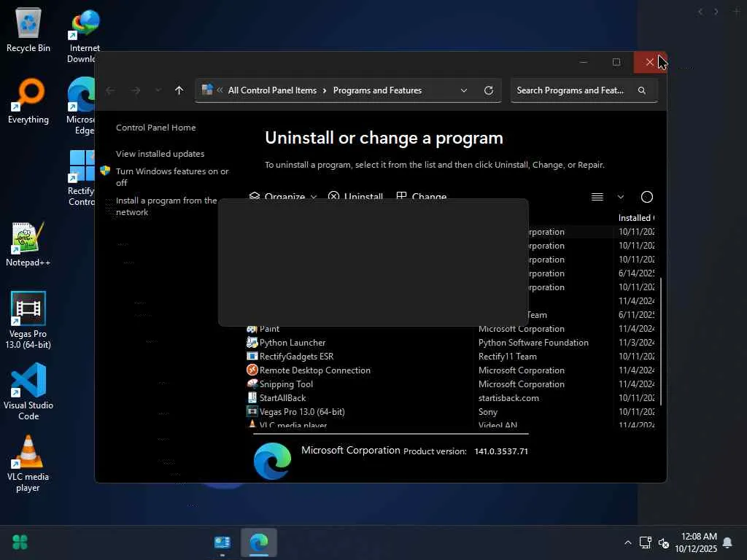Open muted volume tray icon
Screen dimensions: 747x560
click(664, 542)
